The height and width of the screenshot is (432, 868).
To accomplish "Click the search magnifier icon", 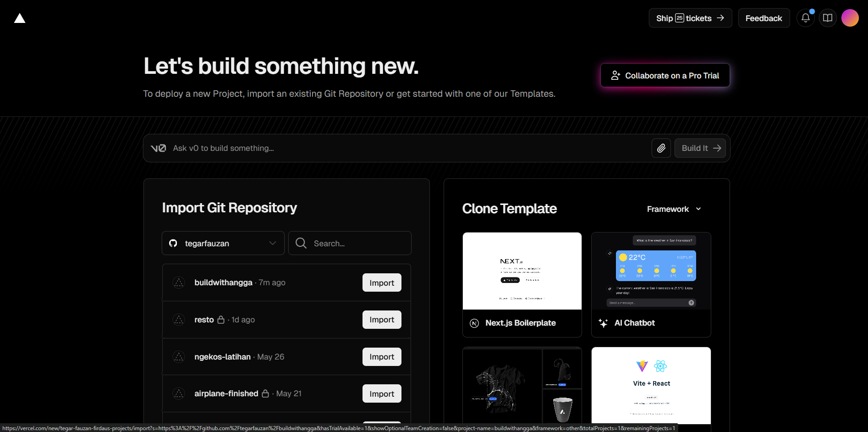I will coord(301,243).
